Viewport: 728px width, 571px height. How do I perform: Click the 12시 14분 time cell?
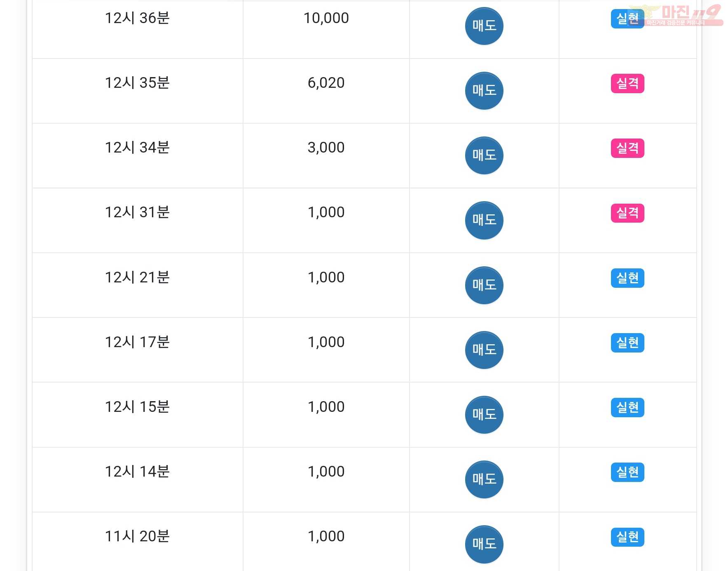[138, 479]
